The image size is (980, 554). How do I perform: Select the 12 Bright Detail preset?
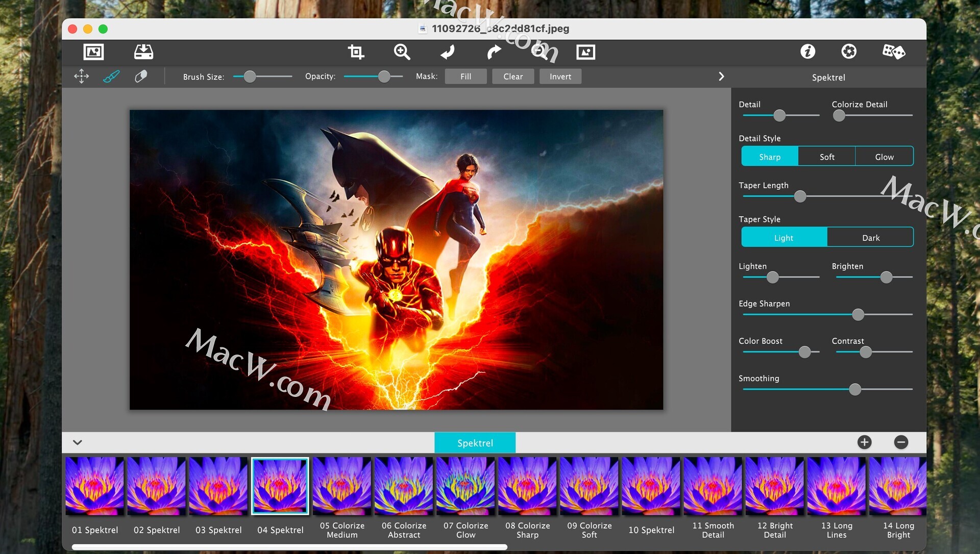(774, 486)
